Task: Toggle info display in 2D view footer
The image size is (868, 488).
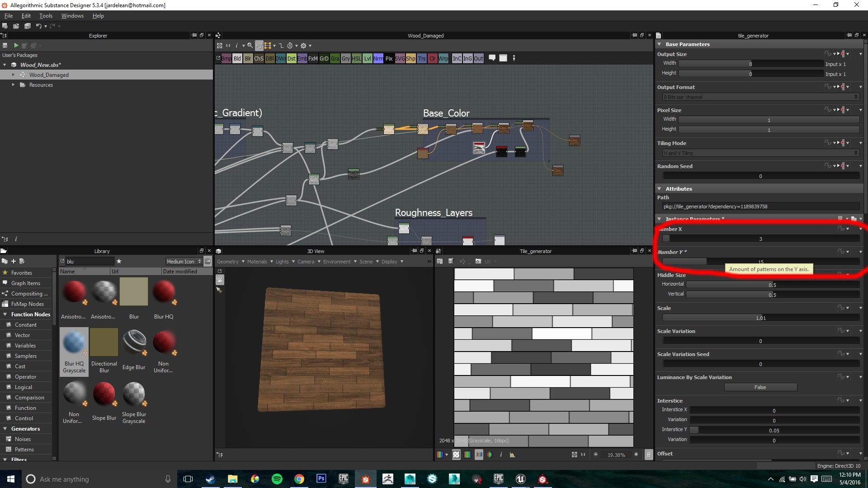Action: (x=501, y=455)
